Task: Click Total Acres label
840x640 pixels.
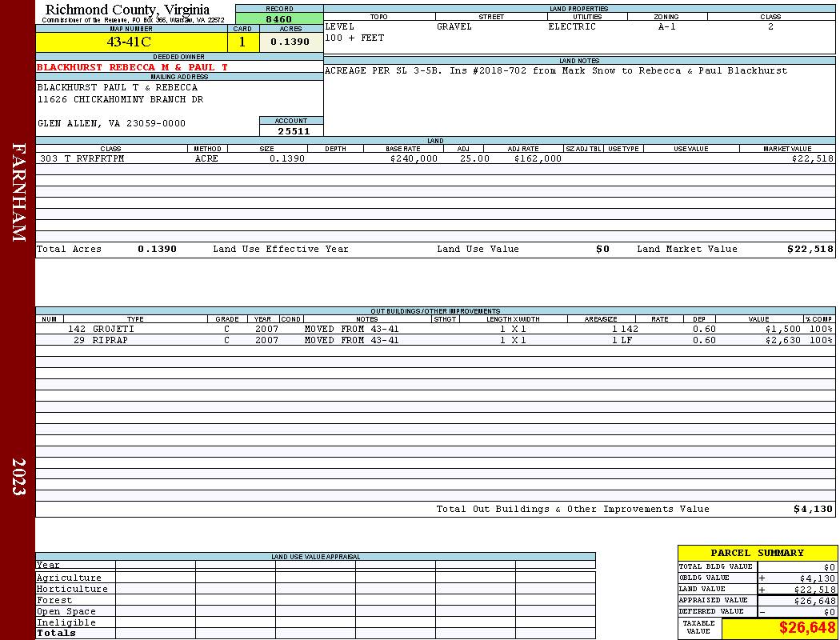Action: (x=69, y=249)
